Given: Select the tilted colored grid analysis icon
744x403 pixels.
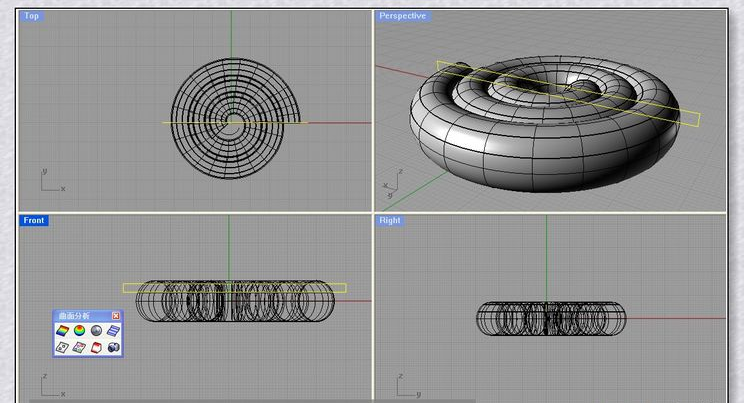Looking at the screenshot, I should (x=79, y=347).
